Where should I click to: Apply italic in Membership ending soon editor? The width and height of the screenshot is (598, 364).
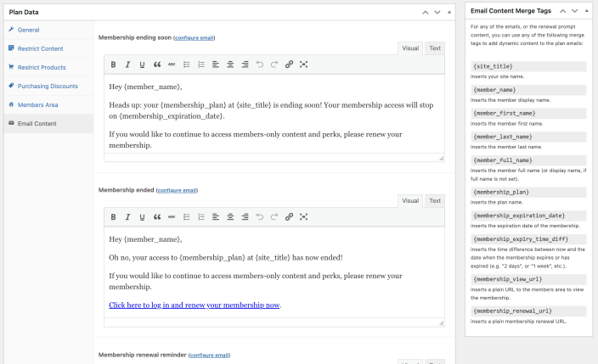[127, 64]
